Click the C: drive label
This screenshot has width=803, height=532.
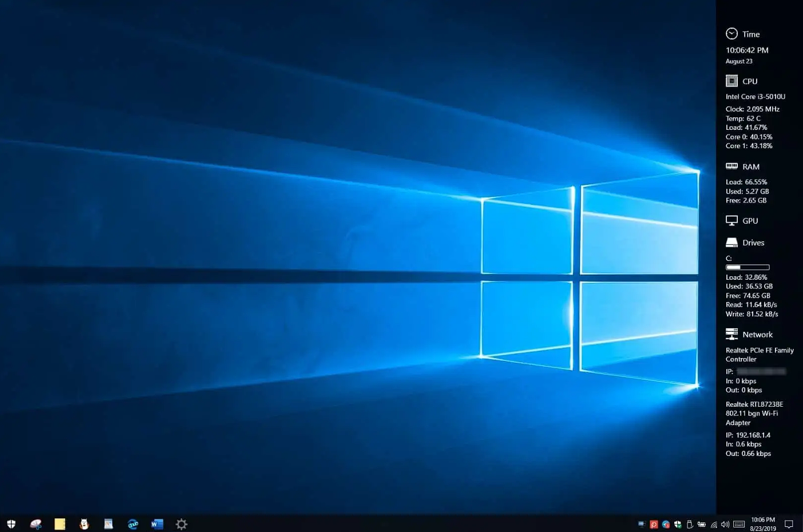[729, 259]
